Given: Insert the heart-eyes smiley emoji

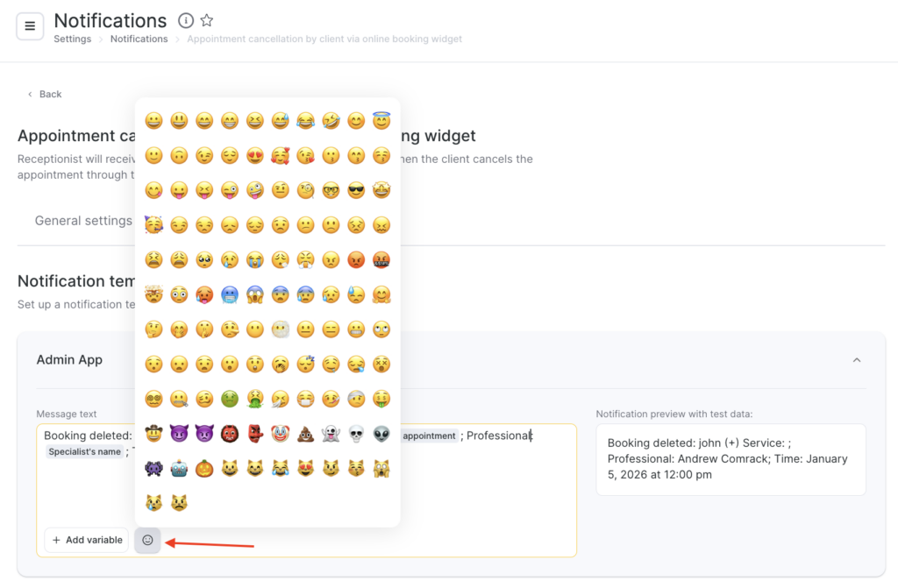Looking at the screenshot, I should [254, 156].
